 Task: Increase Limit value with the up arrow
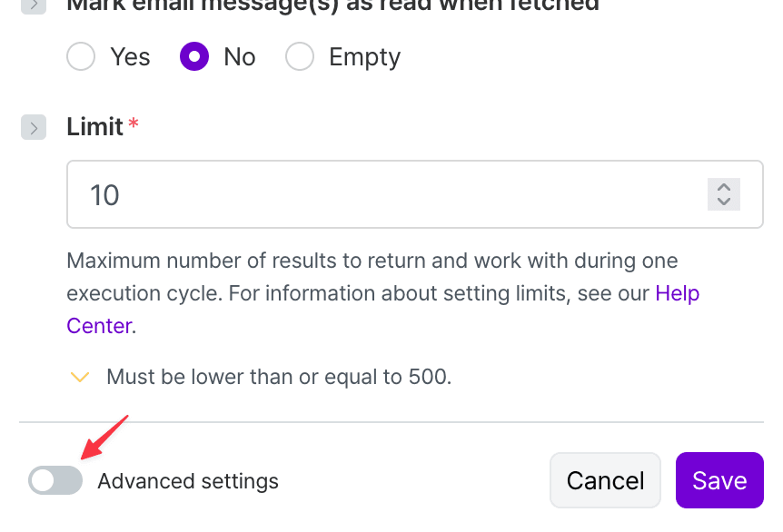coord(724,187)
